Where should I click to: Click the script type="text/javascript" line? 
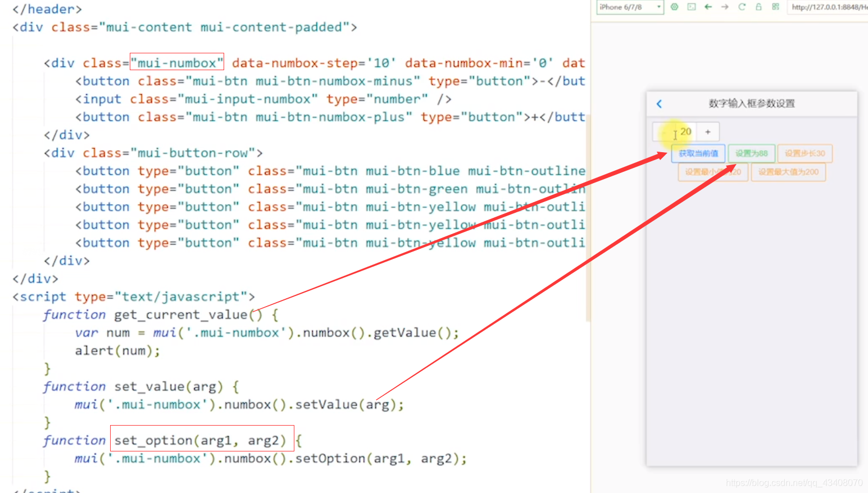[x=134, y=296]
